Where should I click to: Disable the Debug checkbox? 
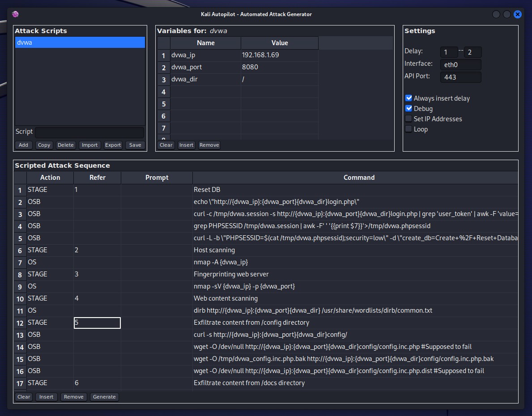tap(409, 109)
